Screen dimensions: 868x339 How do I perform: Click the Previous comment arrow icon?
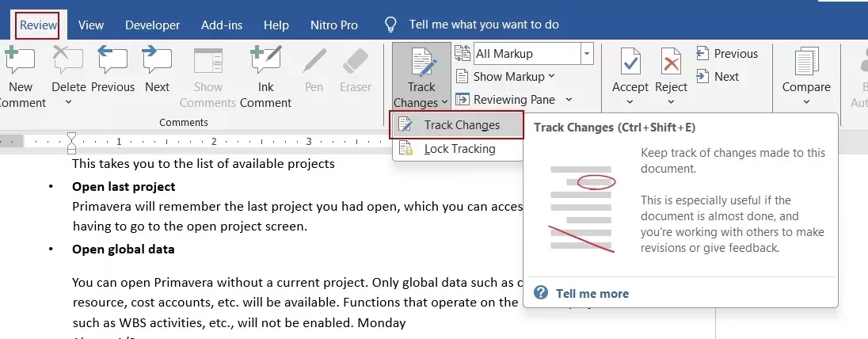(x=112, y=61)
